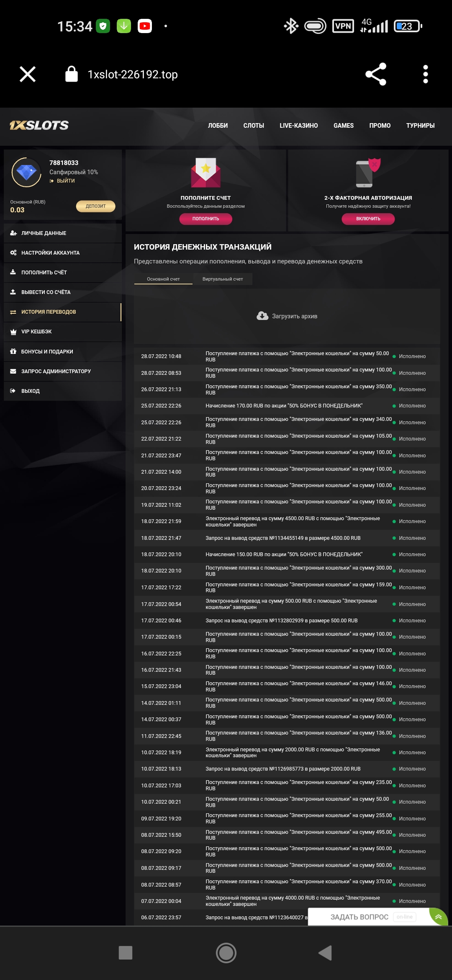452x980 pixels.
Task: Click the sapphire VIP status diamond icon
Action: [x=26, y=172]
